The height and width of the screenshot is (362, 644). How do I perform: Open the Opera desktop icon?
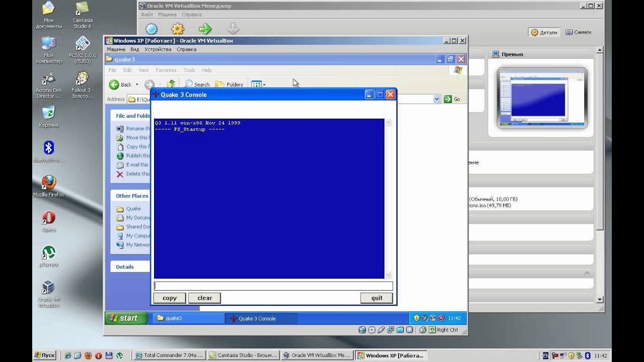49,222
